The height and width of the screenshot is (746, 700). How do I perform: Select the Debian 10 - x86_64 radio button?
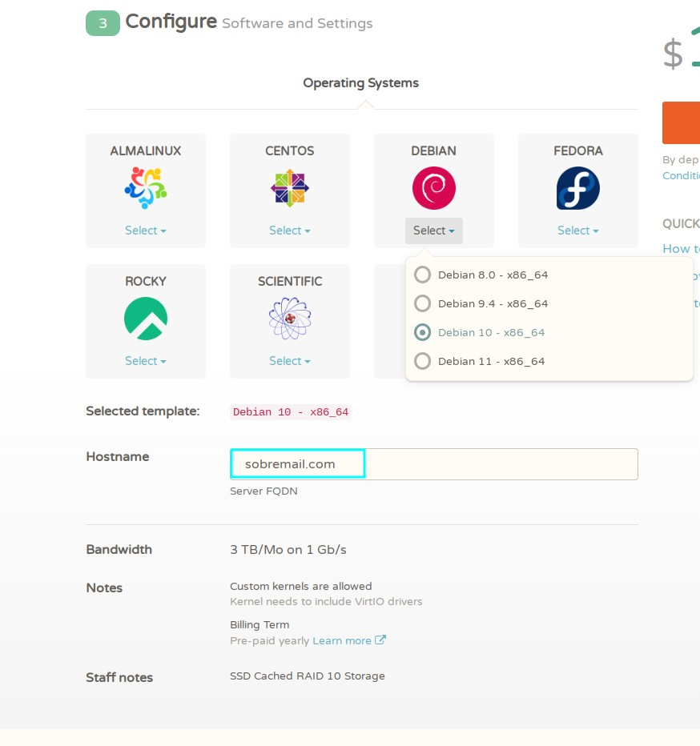tap(422, 332)
